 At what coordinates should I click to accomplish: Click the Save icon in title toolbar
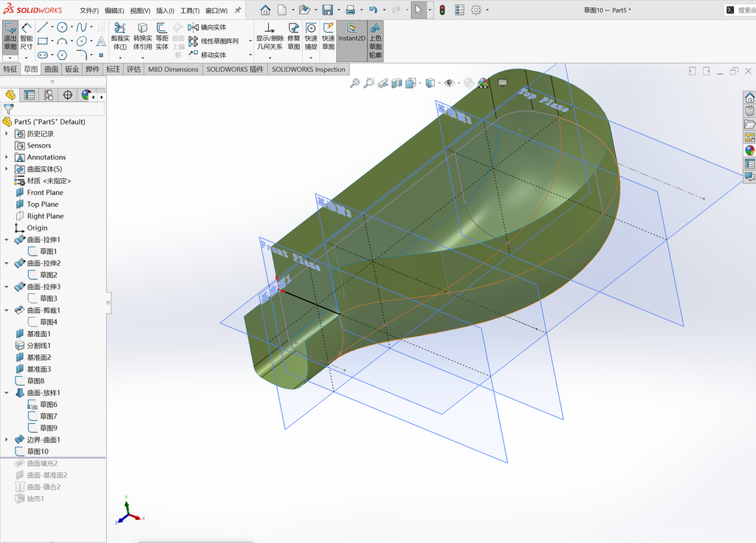pyautogui.click(x=327, y=10)
